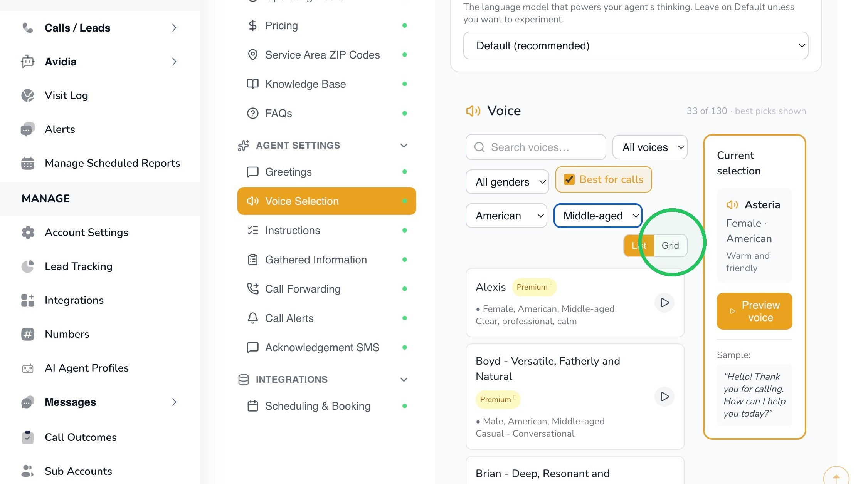Select the Voice Selection menu item
The width and height of the screenshot is (868, 484).
tap(327, 201)
